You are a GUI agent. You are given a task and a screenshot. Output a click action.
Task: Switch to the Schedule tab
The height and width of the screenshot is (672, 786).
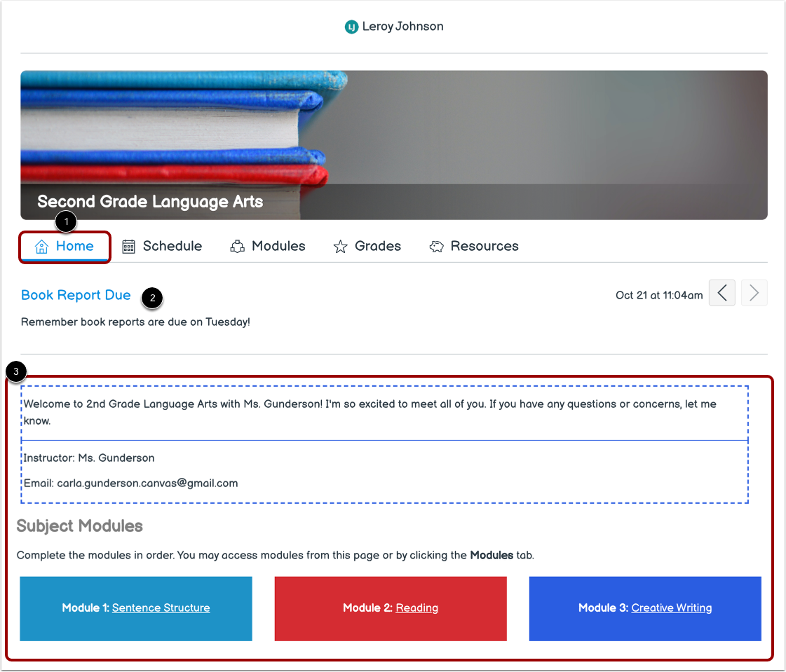[x=172, y=245]
